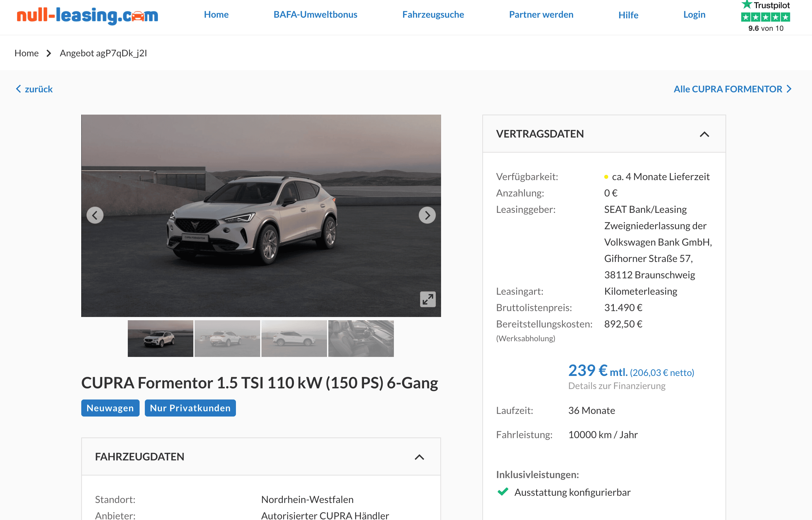Click the Nur Privatkunden badge
The height and width of the screenshot is (520, 812).
pyautogui.click(x=190, y=408)
